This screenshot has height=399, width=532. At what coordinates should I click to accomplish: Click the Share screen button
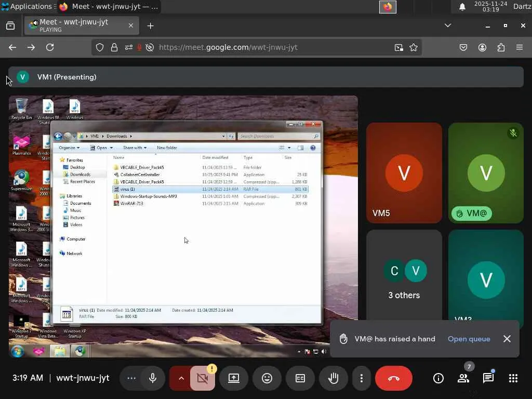[233, 378]
